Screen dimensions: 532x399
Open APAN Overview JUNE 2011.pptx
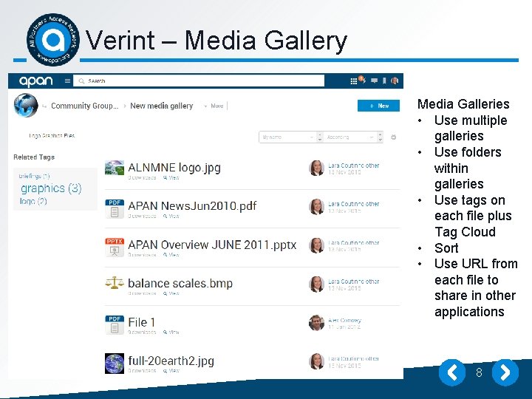212,245
